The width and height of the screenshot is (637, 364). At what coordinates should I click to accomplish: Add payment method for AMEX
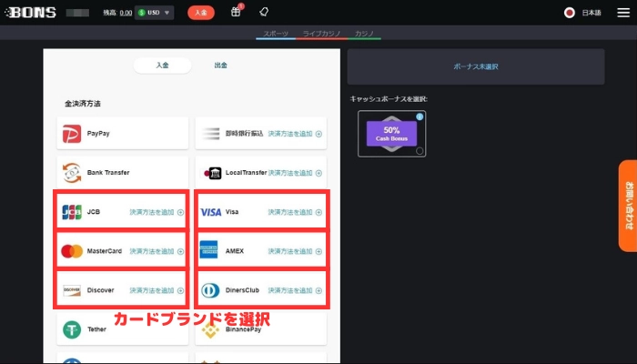point(290,251)
